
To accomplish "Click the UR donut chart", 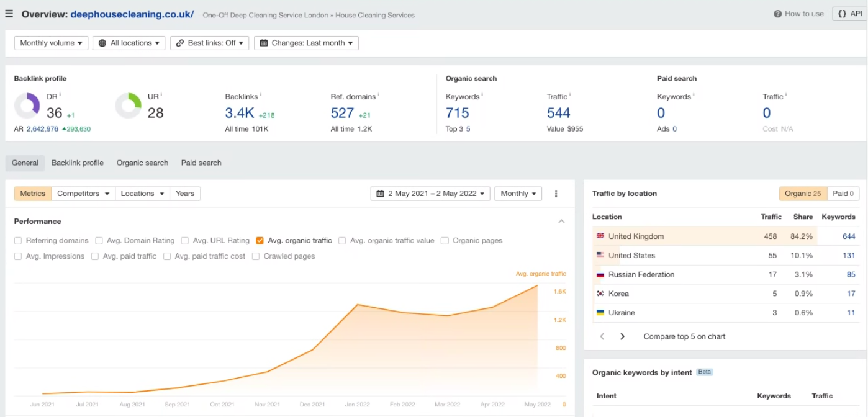I will pos(129,105).
